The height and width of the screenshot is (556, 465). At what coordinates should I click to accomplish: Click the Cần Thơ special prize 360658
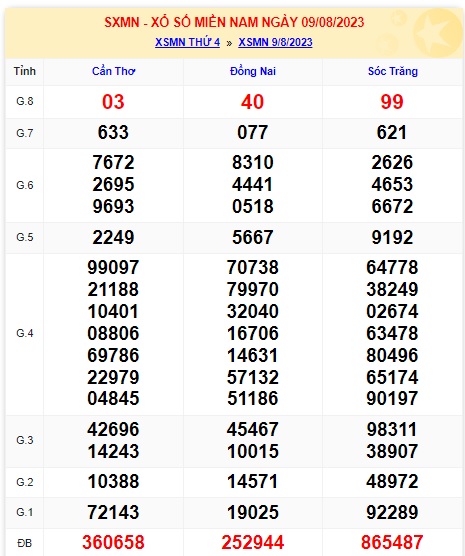(113, 542)
